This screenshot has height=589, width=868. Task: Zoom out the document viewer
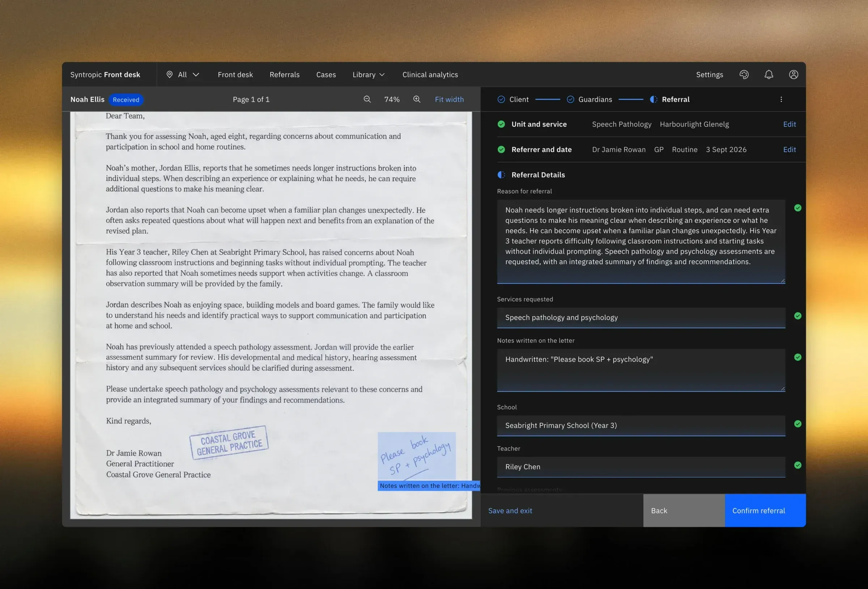point(367,99)
